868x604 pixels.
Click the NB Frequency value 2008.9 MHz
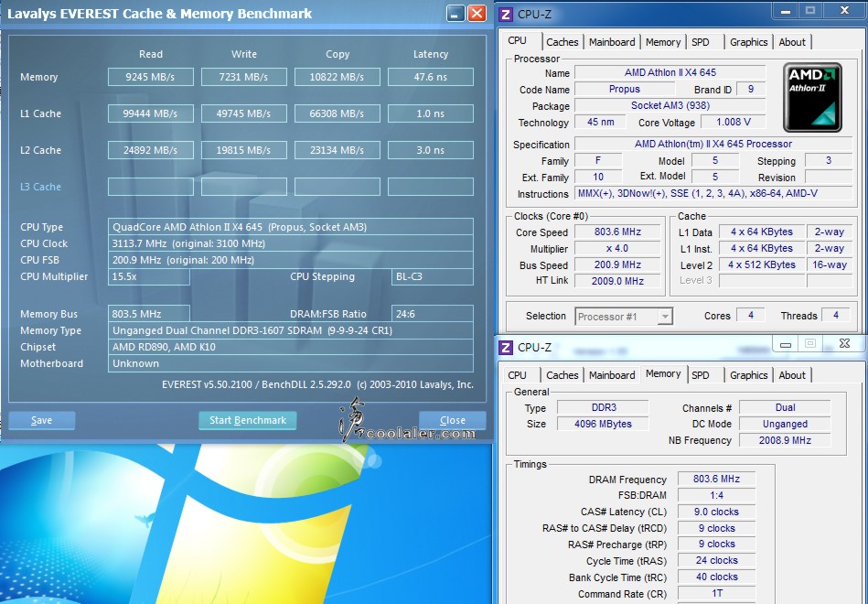click(x=785, y=440)
